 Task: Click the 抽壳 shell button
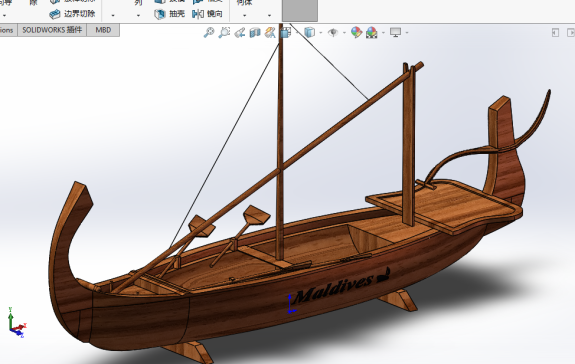click(169, 14)
